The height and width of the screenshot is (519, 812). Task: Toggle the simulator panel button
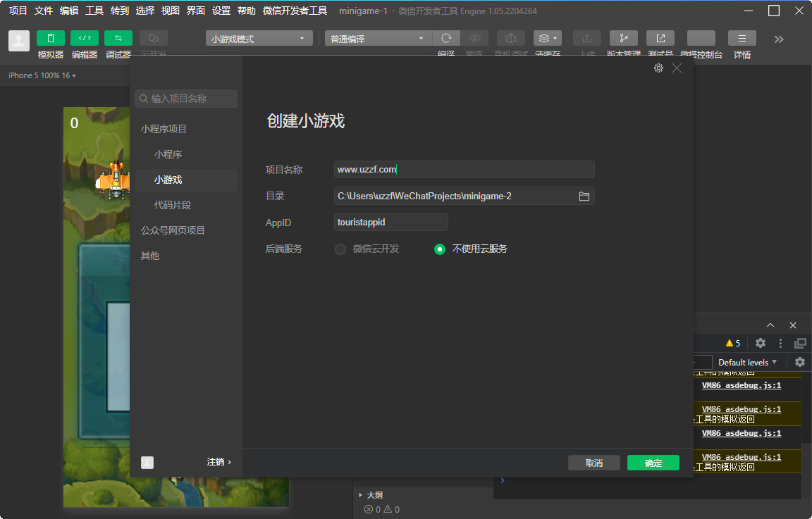(x=50, y=38)
